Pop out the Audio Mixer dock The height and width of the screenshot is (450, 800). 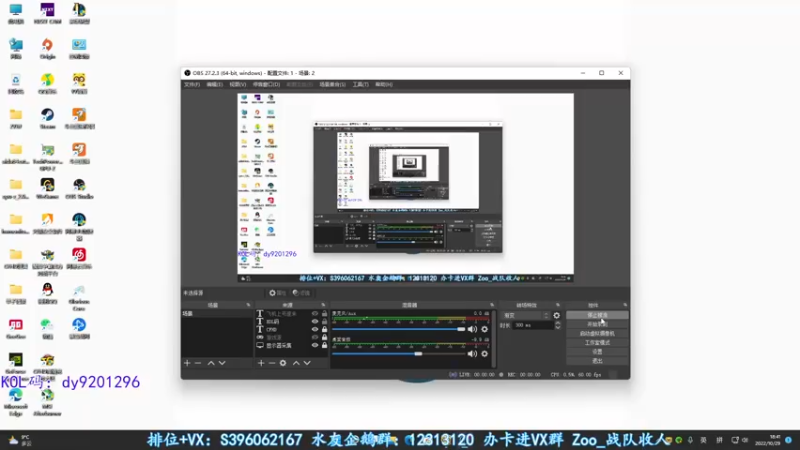492,305
